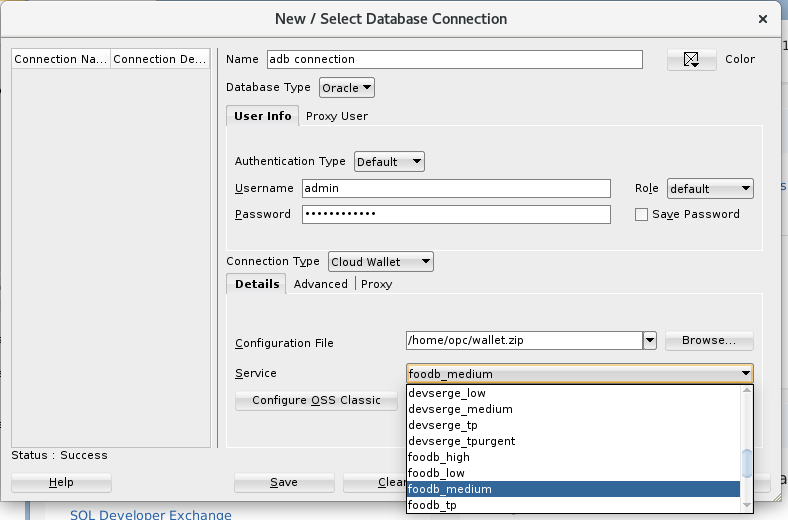Click the Browse button

coord(709,341)
